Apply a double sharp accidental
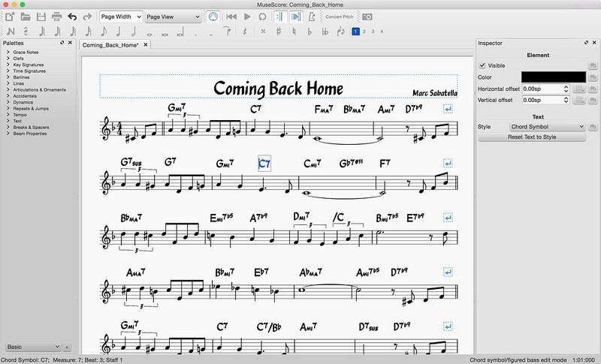 263,32
